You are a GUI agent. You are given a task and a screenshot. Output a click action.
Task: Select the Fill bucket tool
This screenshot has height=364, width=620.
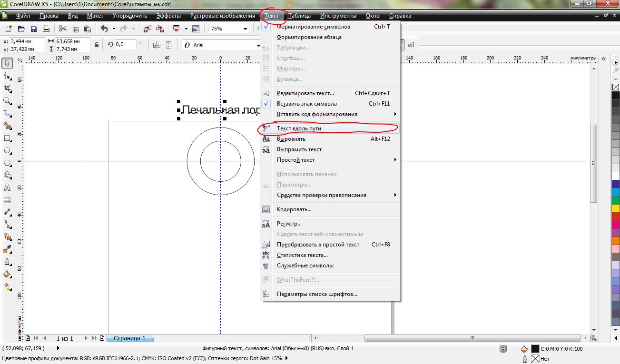[7, 274]
